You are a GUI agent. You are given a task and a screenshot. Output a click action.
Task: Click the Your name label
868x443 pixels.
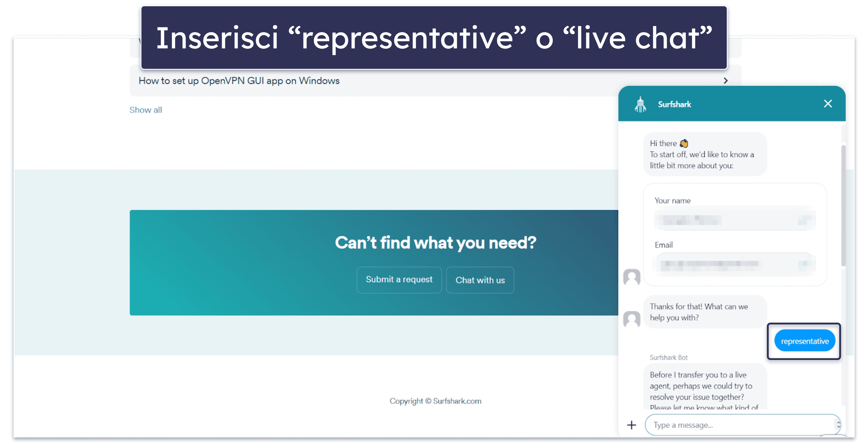(672, 200)
